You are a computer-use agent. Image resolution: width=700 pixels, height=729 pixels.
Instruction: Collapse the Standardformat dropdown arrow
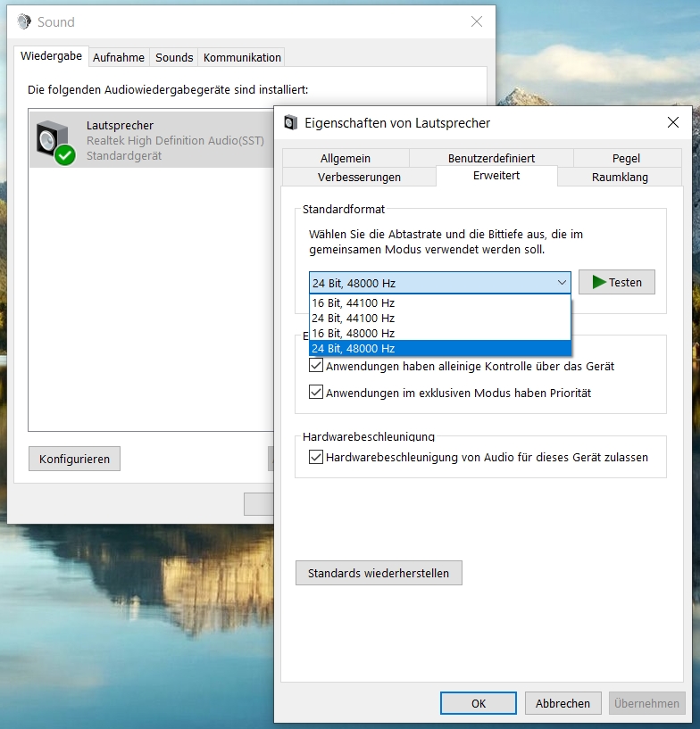pyautogui.click(x=562, y=283)
